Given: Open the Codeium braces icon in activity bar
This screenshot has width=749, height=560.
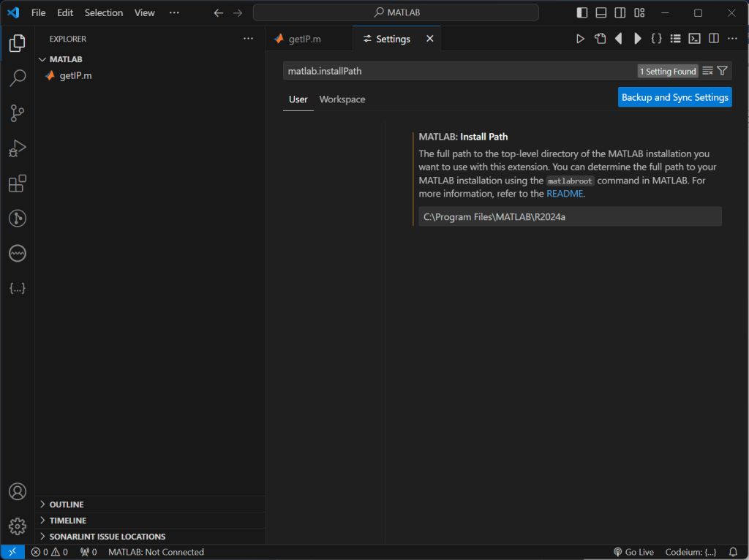Looking at the screenshot, I should click(18, 288).
